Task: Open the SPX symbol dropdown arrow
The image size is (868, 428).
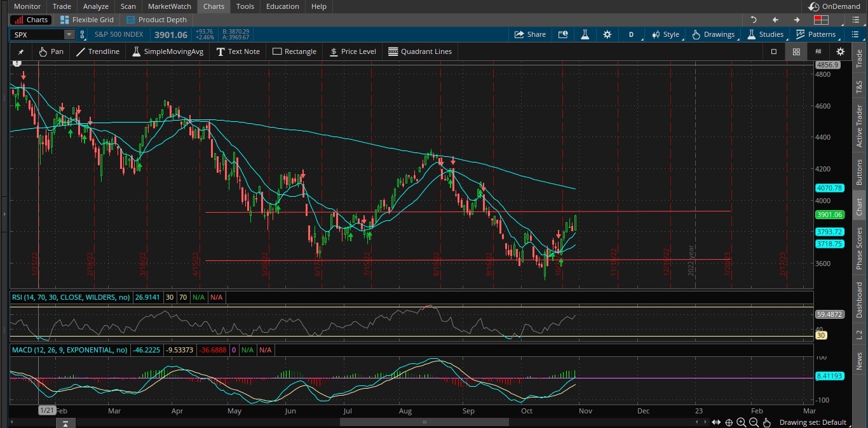Action: (69, 35)
